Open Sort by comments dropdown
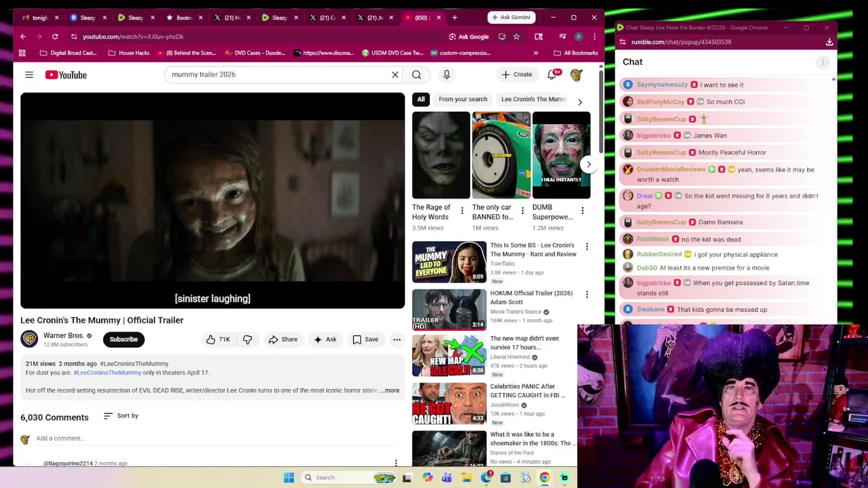This screenshot has width=868, height=488. (121, 416)
